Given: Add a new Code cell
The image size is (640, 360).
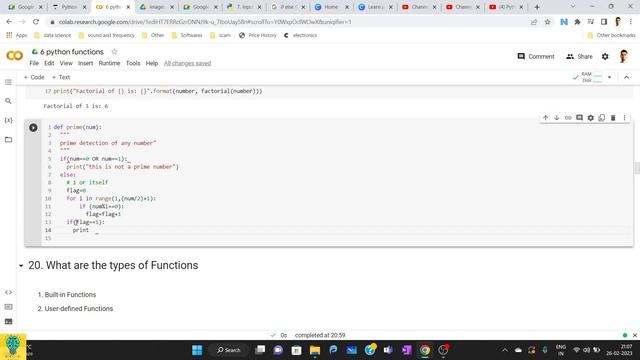Looking at the screenshot, I should tap(34, 77).
